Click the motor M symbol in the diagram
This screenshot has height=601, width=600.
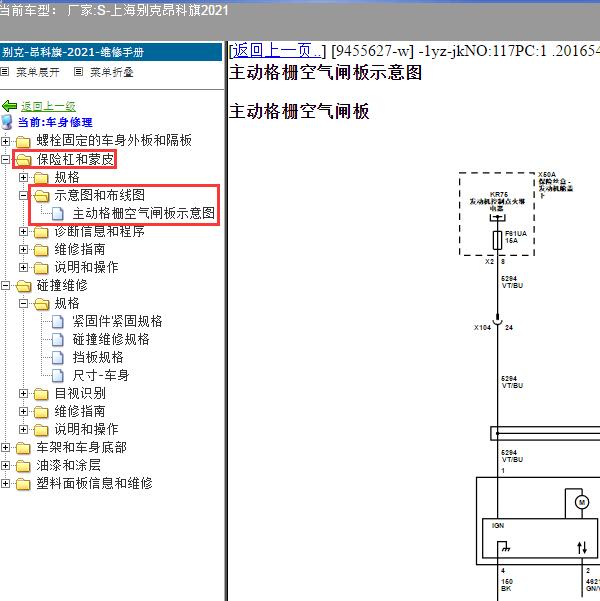click(582, 502)
